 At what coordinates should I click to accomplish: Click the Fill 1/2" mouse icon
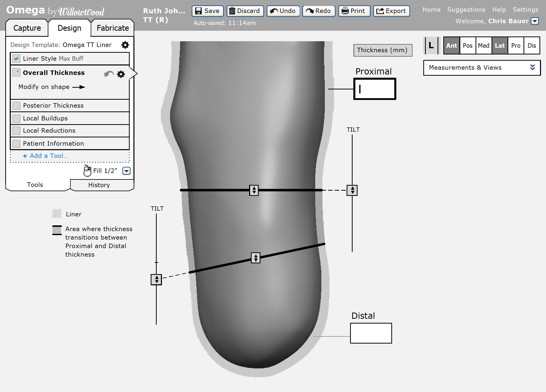click(87, 171)
